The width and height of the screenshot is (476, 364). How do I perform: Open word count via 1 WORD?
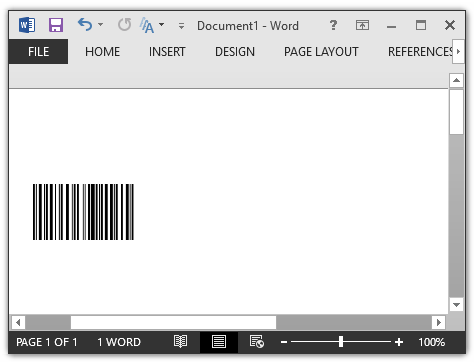coord(119,342)
